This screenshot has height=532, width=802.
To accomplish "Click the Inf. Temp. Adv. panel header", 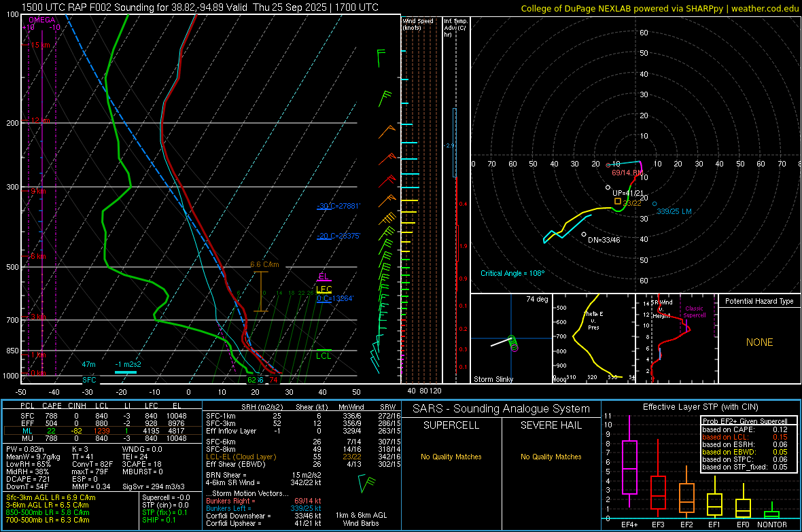I will coord(455,28).
